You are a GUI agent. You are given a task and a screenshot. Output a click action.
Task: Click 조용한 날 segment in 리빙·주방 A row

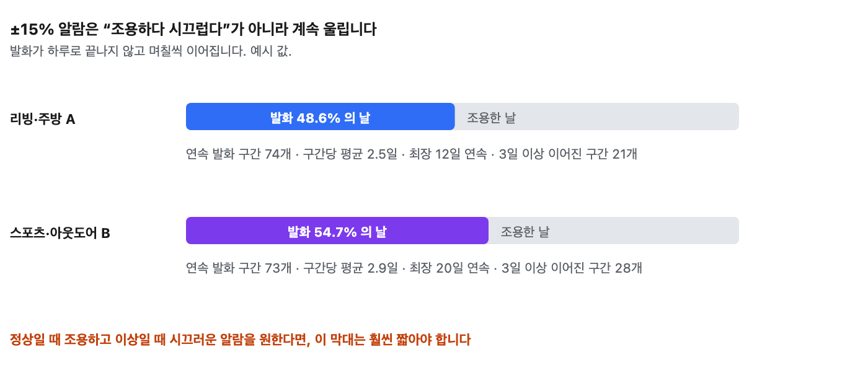[x=597, y=117]
